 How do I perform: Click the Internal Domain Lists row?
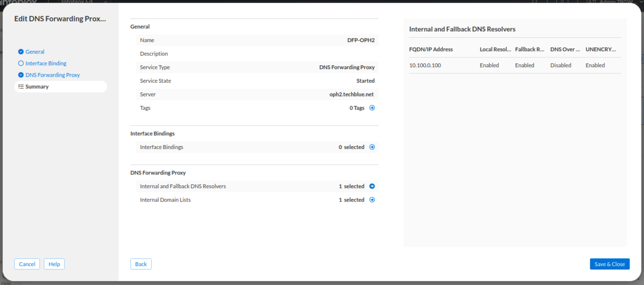(x=165, y=200)
